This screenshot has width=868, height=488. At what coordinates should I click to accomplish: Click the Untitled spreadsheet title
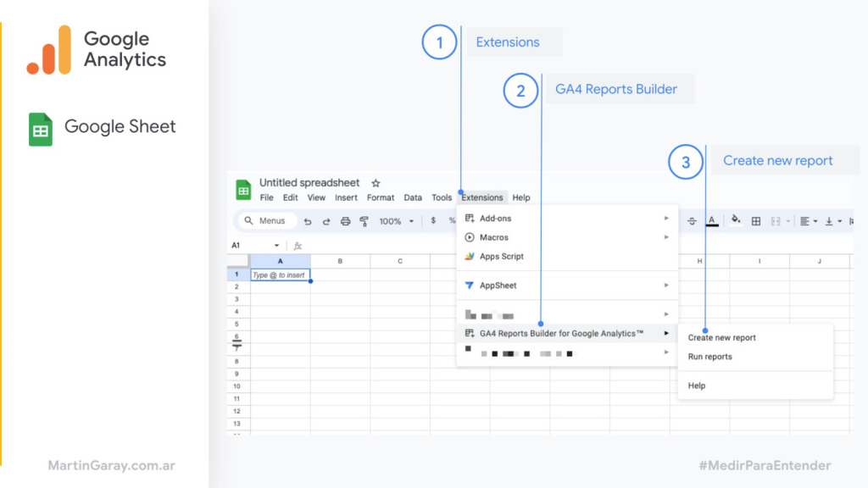pos(309,183)
